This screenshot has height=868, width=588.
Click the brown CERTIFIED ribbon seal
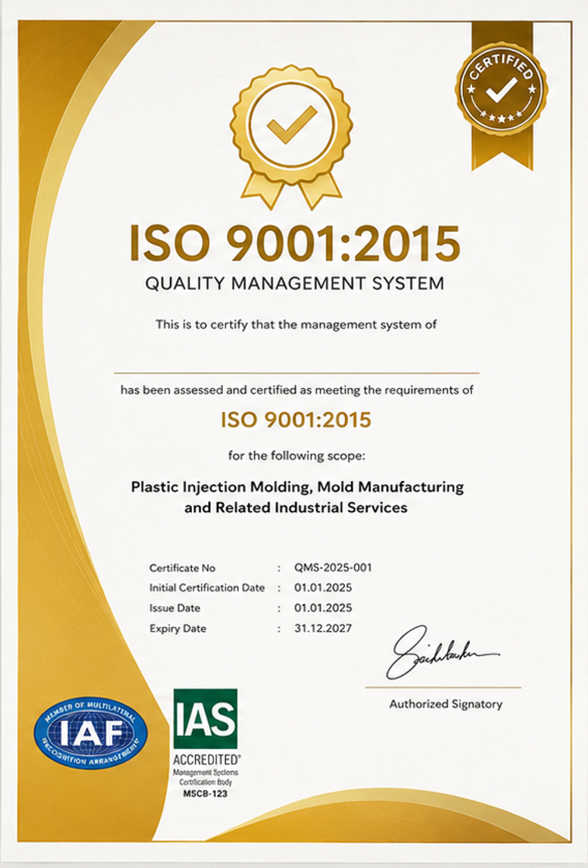pos(502,96)
